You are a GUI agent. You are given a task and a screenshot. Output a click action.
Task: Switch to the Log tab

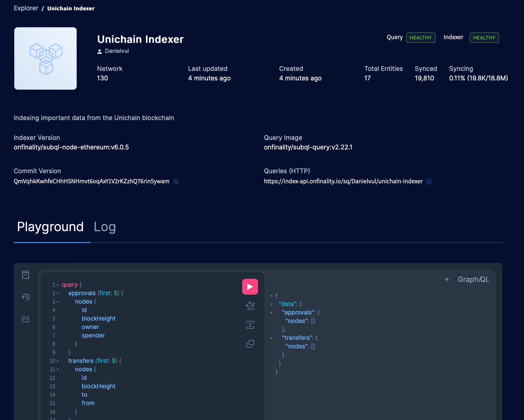click(105, 227)
